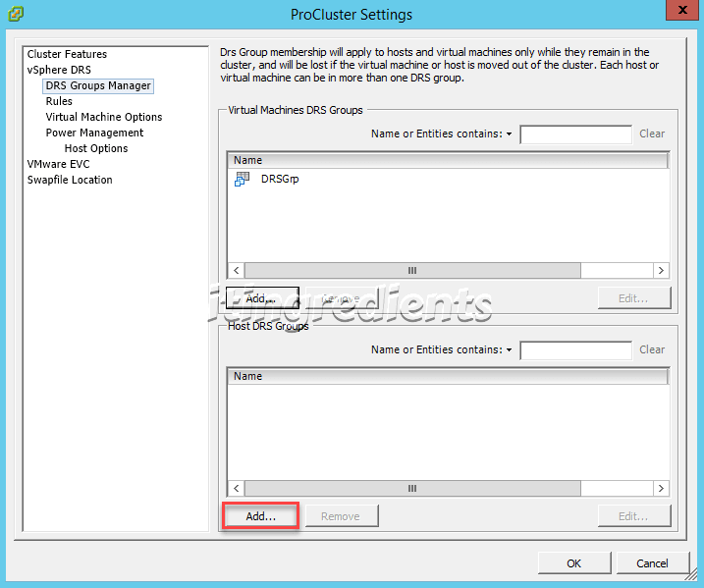Click Clear beside the Host groups filter
The width and height of the screenshot is (704, 588).
point(652,349)
